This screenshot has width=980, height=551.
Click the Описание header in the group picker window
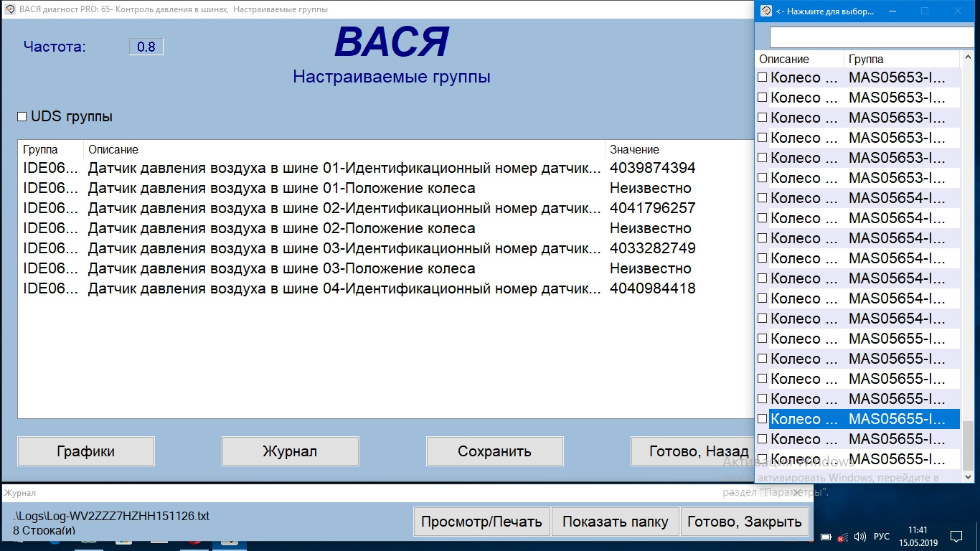[x=801, y=60]
